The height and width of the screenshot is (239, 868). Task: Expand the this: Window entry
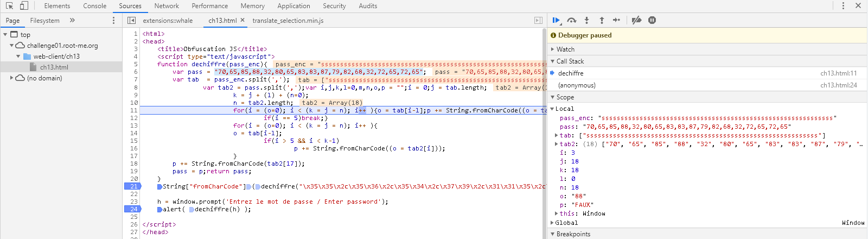point(556,213)
